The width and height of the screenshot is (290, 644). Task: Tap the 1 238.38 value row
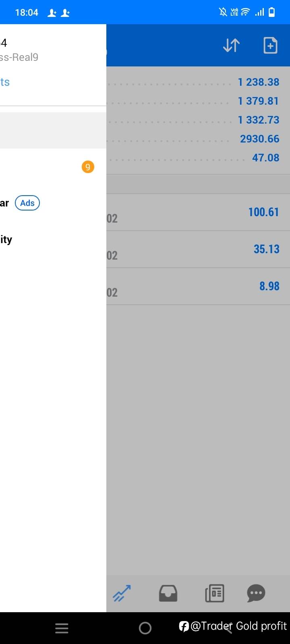(198, 82)
